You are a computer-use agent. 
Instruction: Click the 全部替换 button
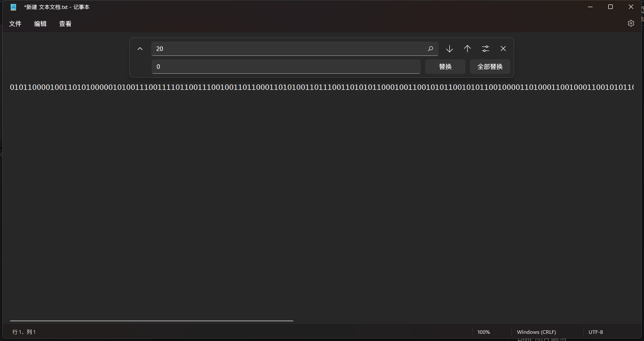490,67
